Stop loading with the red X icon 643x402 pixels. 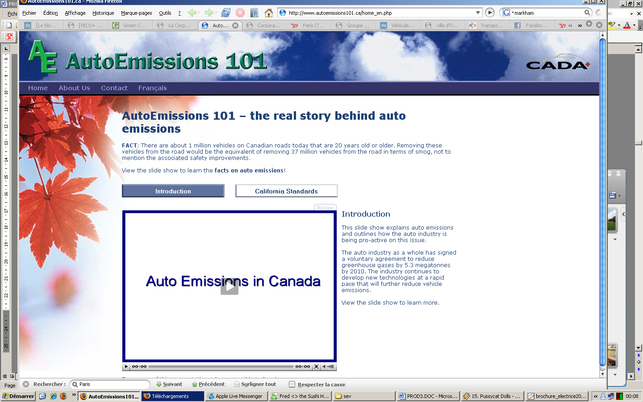pos(240,13)
